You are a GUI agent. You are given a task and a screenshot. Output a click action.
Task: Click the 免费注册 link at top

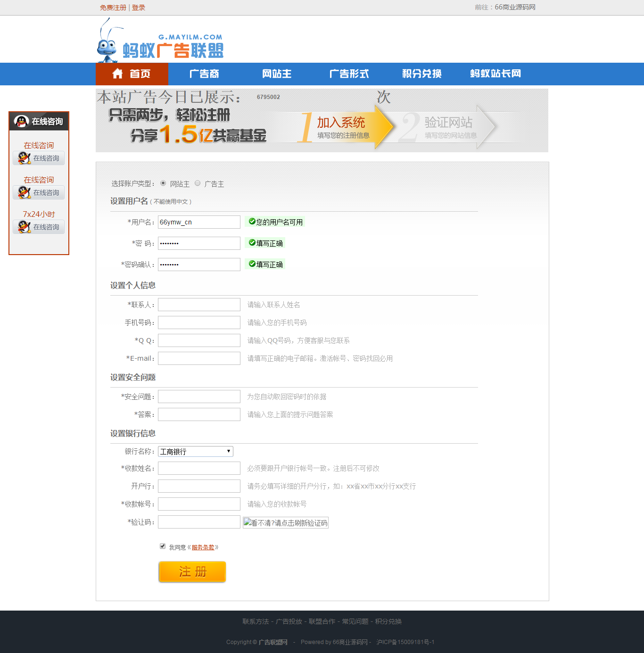(x=113, y=8)
